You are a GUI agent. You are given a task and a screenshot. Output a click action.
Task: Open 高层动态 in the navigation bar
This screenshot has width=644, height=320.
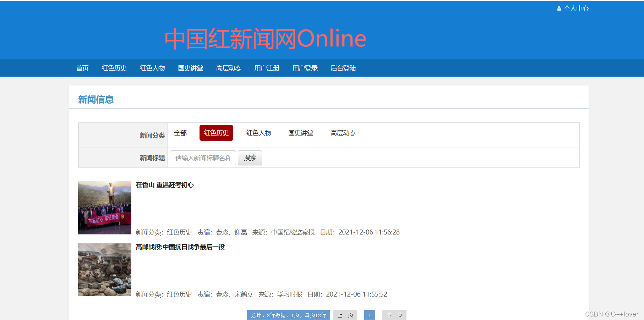point(229,68)
